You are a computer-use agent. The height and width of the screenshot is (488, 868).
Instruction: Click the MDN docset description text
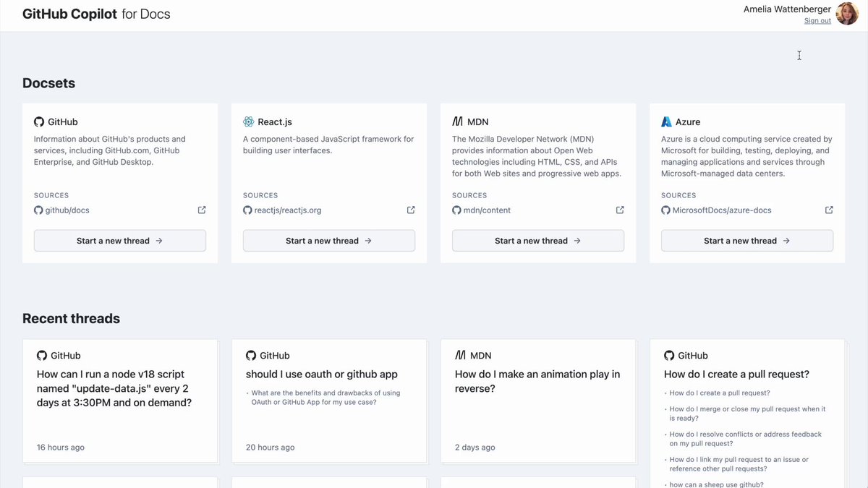(x=537, y=156)
